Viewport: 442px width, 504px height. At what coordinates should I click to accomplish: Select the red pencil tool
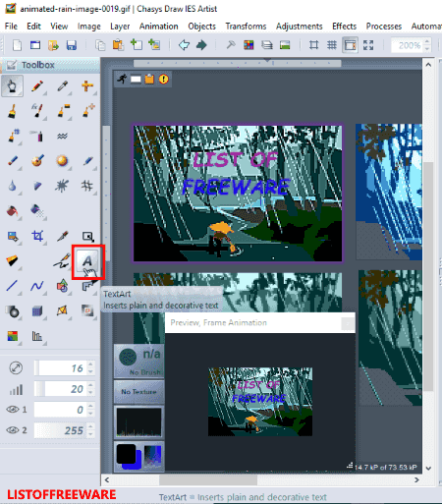pos(37,86)
